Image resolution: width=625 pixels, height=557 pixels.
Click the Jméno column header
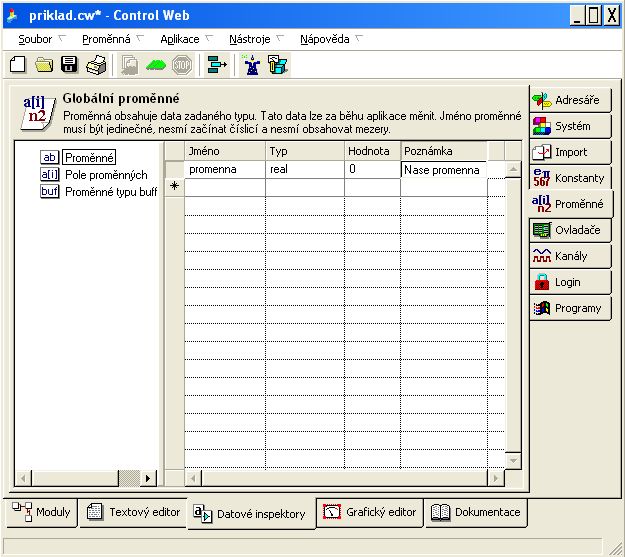[x=225, y=151]
